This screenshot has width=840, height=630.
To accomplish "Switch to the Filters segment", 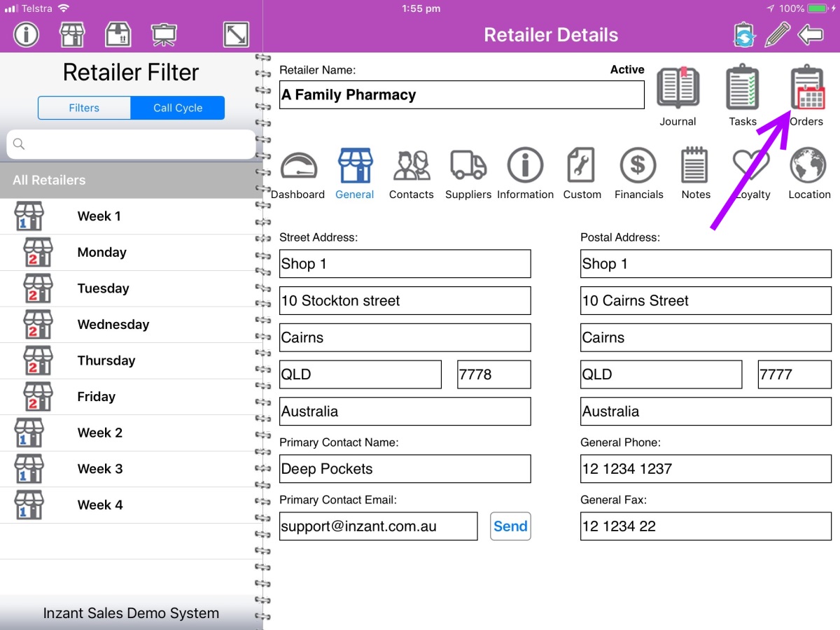I will [x=84, y=108].
